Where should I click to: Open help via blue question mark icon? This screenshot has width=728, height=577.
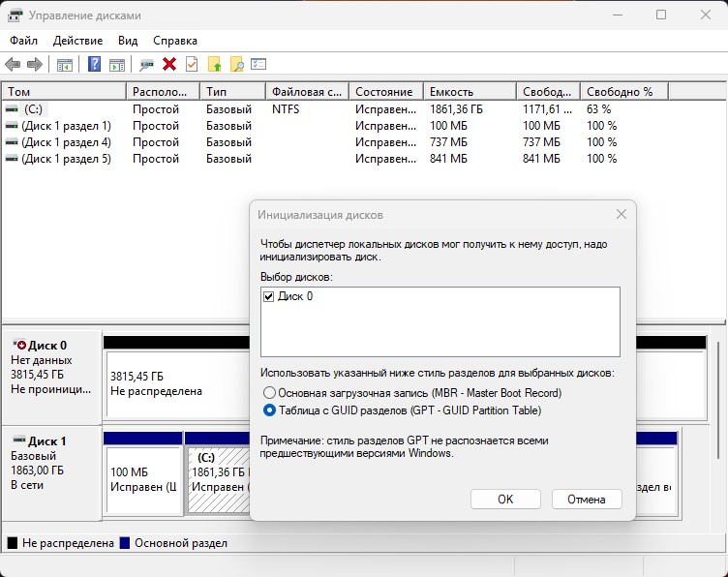point(95,64)
